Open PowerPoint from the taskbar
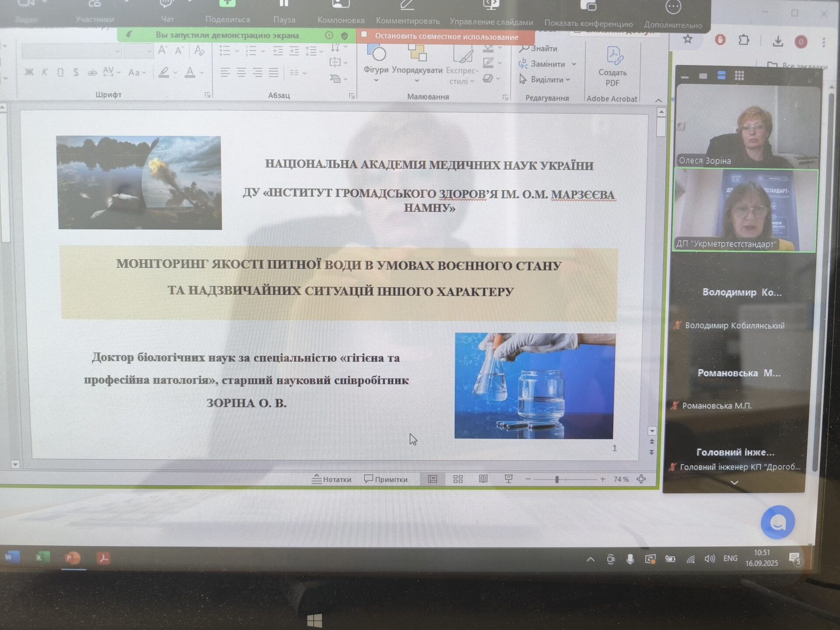 pos(72,558)
